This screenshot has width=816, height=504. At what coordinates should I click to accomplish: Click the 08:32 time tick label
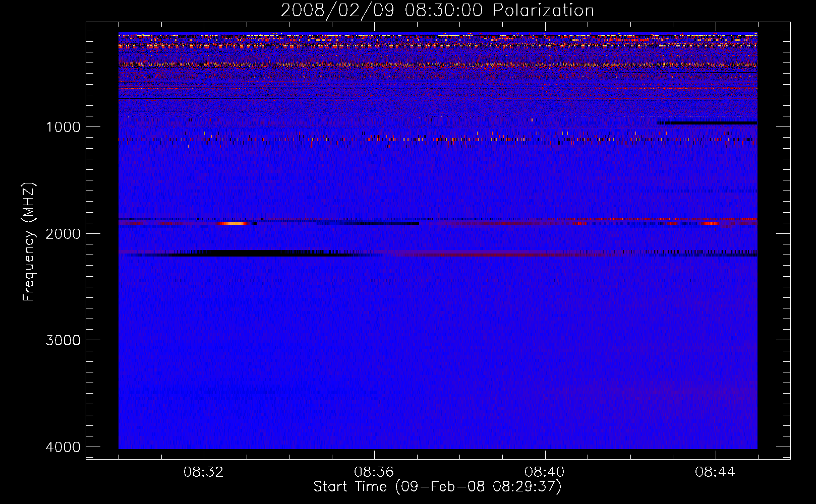204,472
